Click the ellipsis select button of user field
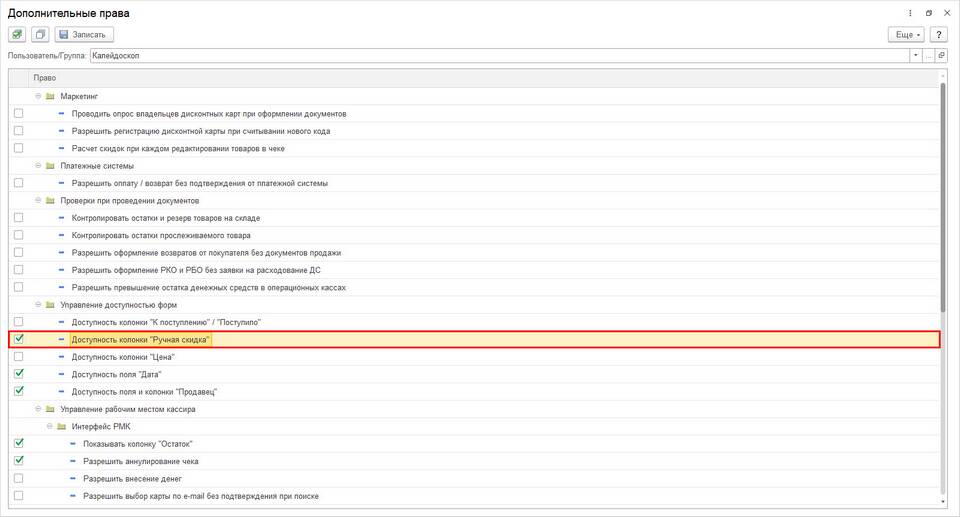This screenshot has width=960, height=517. click(x=928, y=55)
